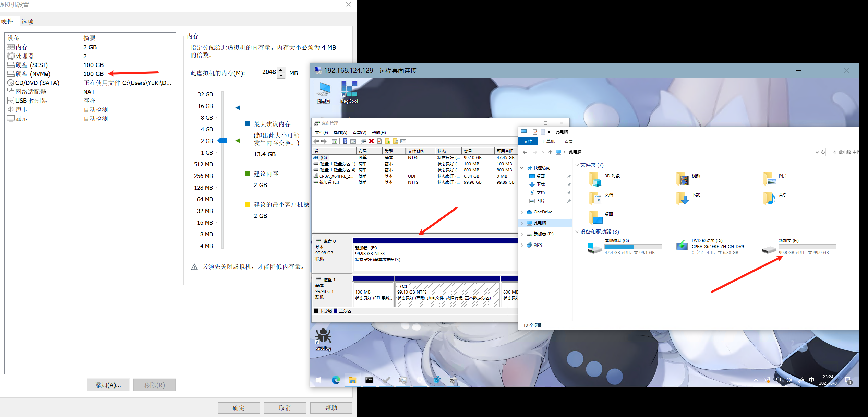Click the refresh icon beside the Explorer address bar
Screen dimensions: 868x417
pos(823,152)
